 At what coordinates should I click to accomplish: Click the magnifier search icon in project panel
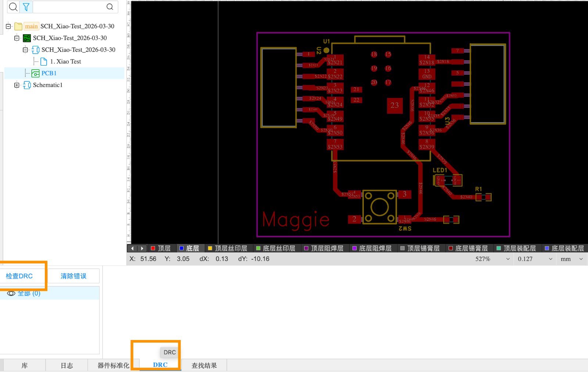point(13,7)
